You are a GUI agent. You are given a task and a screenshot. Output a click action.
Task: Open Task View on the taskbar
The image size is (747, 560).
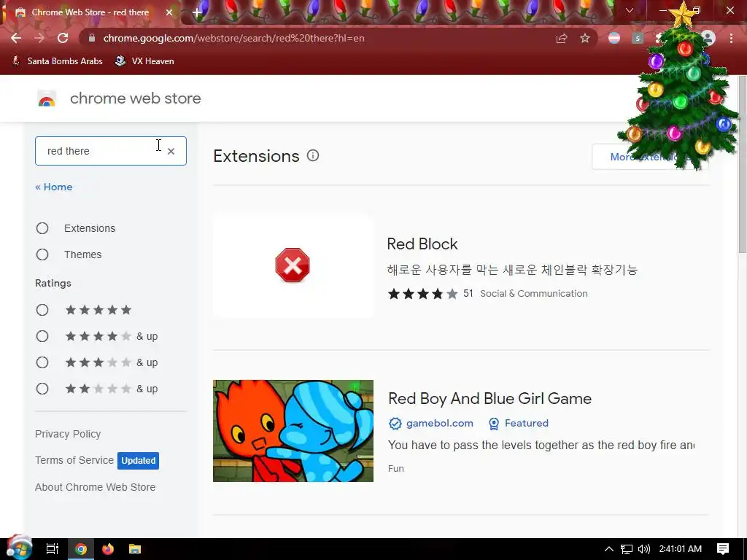pyautogui.click(x=53, y=549)
